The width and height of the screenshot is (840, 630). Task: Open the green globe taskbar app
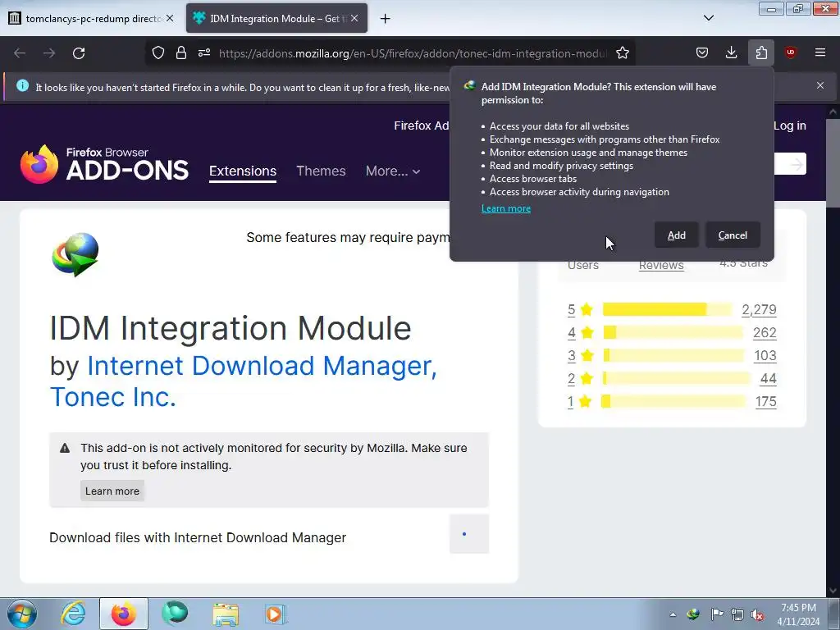(175, 614)
